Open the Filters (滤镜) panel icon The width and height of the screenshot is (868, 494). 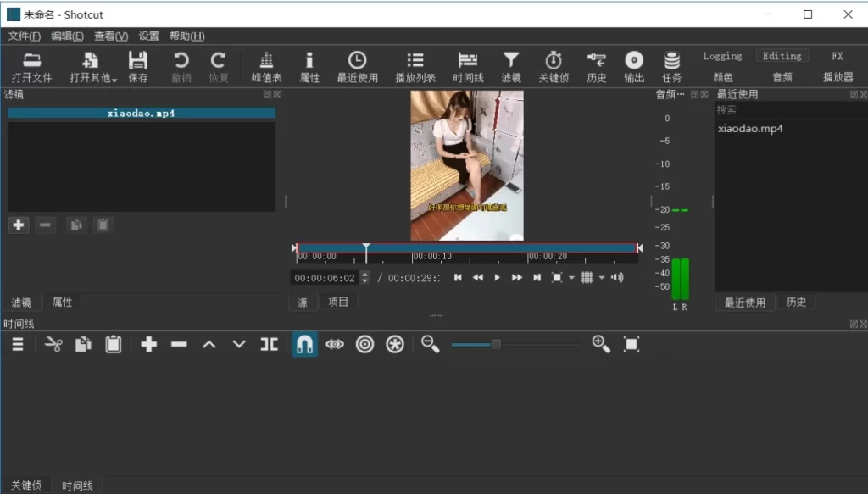click(511, 66)
